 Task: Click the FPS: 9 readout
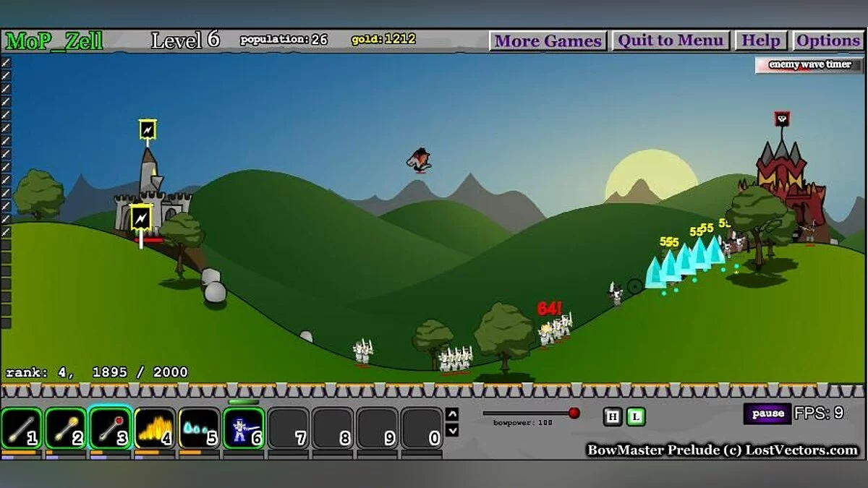click(819, 414)
